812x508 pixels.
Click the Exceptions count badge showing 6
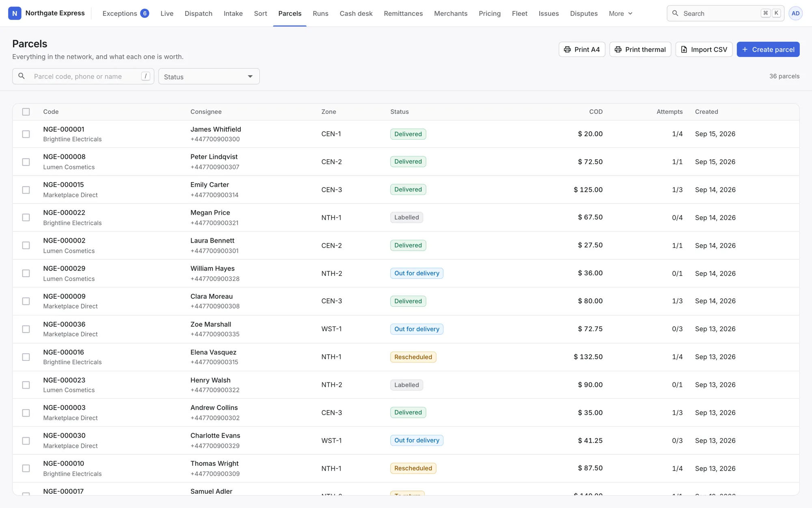point(145,13)
